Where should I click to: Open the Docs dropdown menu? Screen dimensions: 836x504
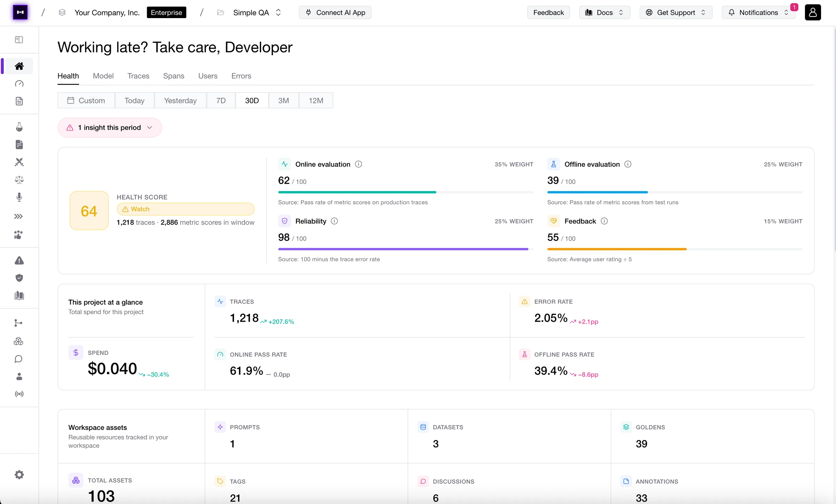tap(604, 13)
